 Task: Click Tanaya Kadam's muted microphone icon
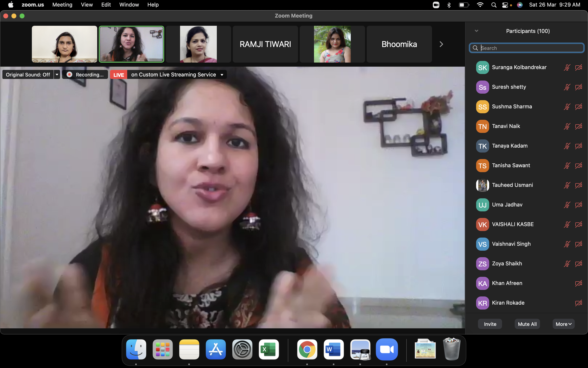click(x=567, y=146)
